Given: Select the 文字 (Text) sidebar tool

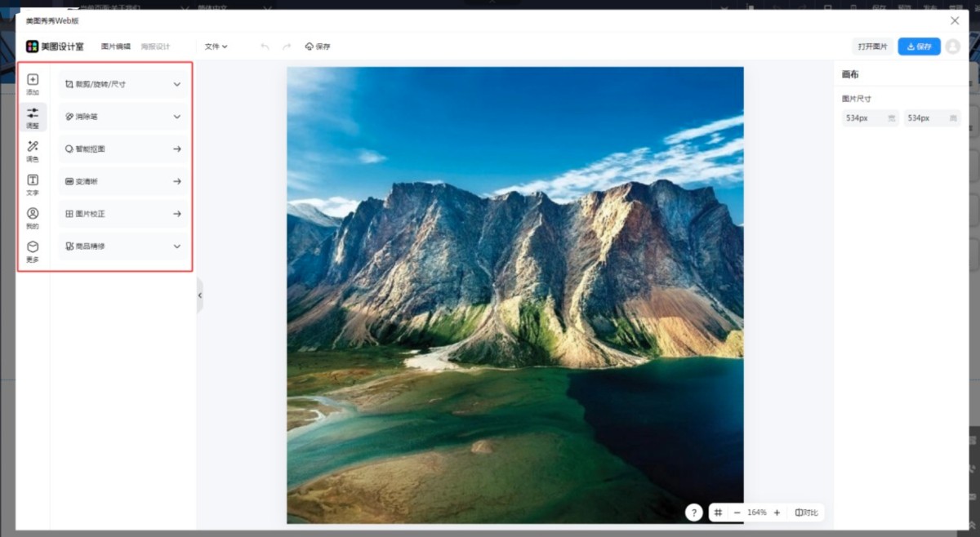Looking at the screenshot, I should tap(33, 184).
